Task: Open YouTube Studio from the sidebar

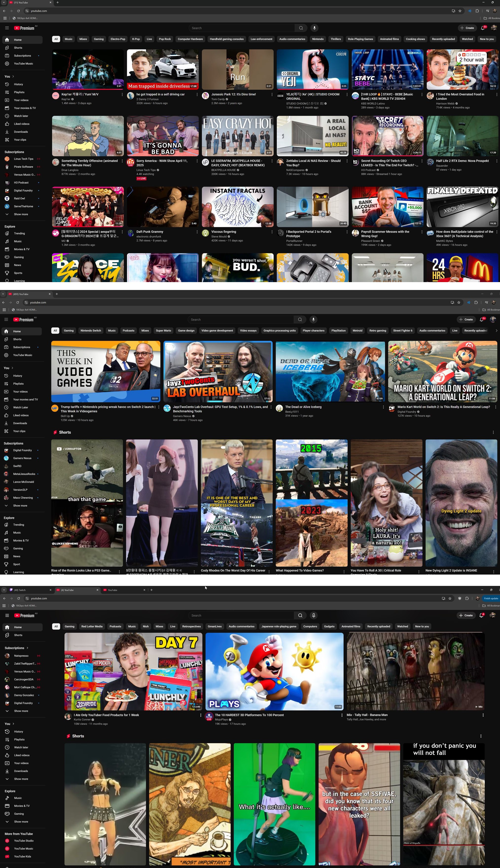Action: [24, 841]
